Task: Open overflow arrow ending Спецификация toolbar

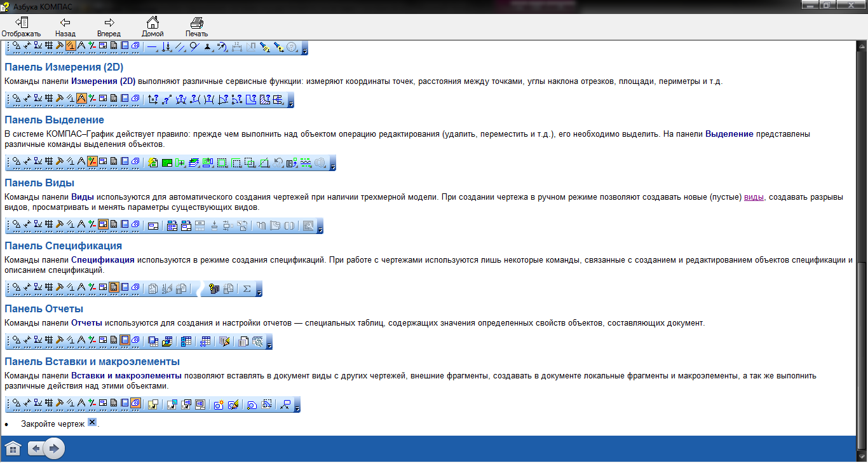Action: pos(259,289)
